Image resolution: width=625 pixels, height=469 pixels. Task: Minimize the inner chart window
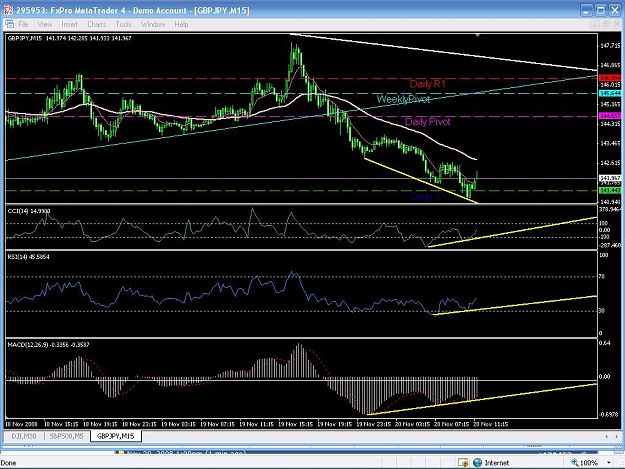[595, 25]
